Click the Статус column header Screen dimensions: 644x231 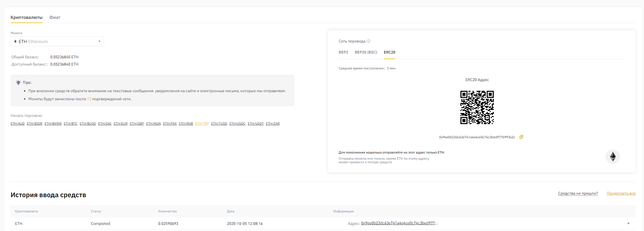[x=96, y=211]
